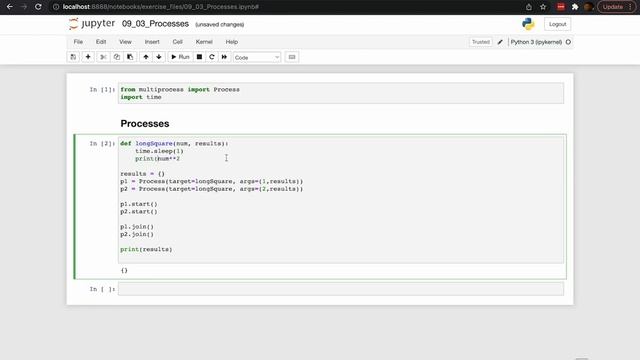The height and width of the screenshot is (360, 640).
Task: Click the time.sleep(1) line
Action: 159,151
